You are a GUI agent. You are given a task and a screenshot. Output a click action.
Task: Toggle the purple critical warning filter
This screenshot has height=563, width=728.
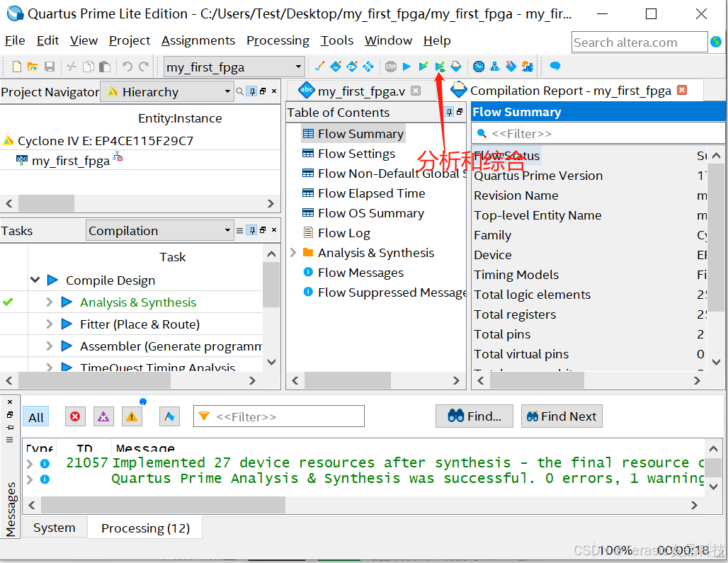click(103, 417)
